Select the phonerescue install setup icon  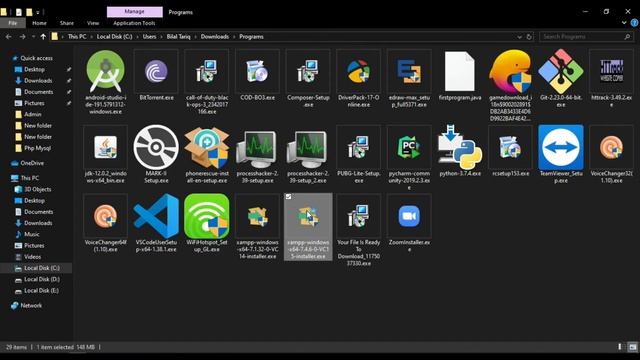(207, 147)
